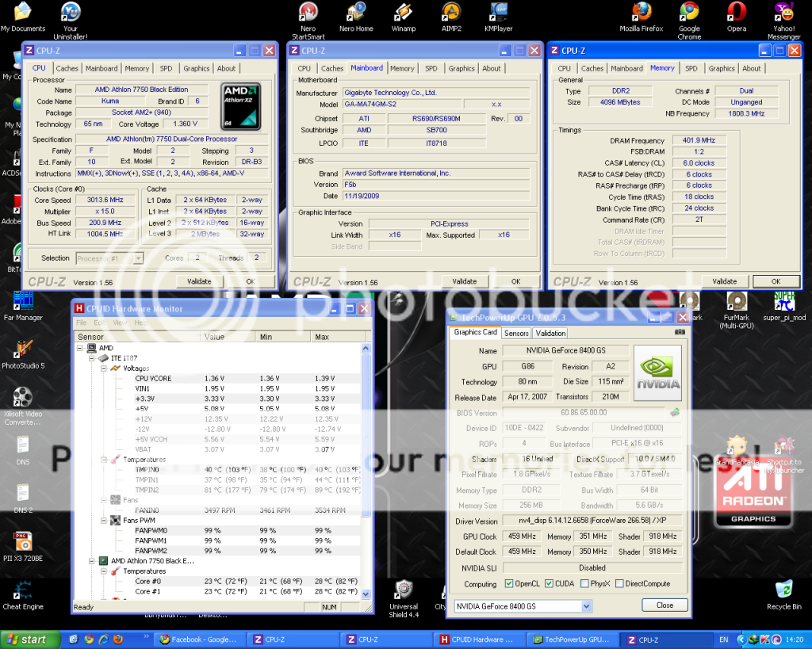Open the Nero Home desktop shortcut
The image size is (812, 649).
pos(356,17)
